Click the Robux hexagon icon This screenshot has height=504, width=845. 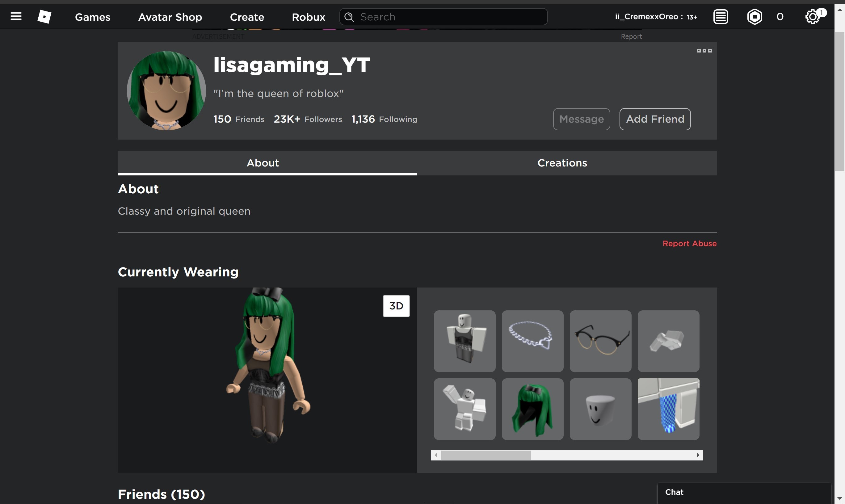coord(754,17)
